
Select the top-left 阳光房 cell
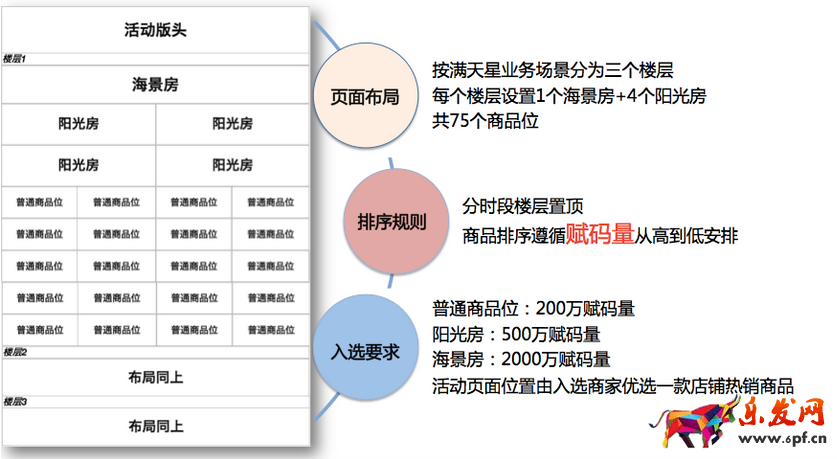click(78, 124)
